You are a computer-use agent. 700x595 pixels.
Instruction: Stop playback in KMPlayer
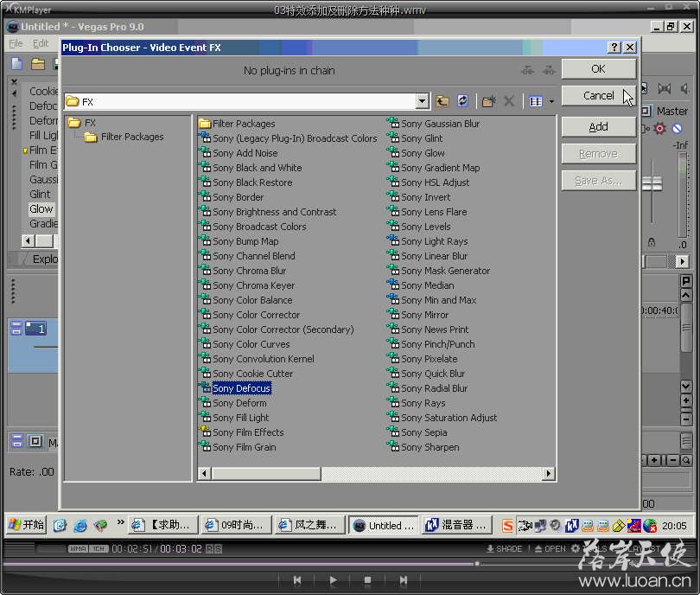368,580
